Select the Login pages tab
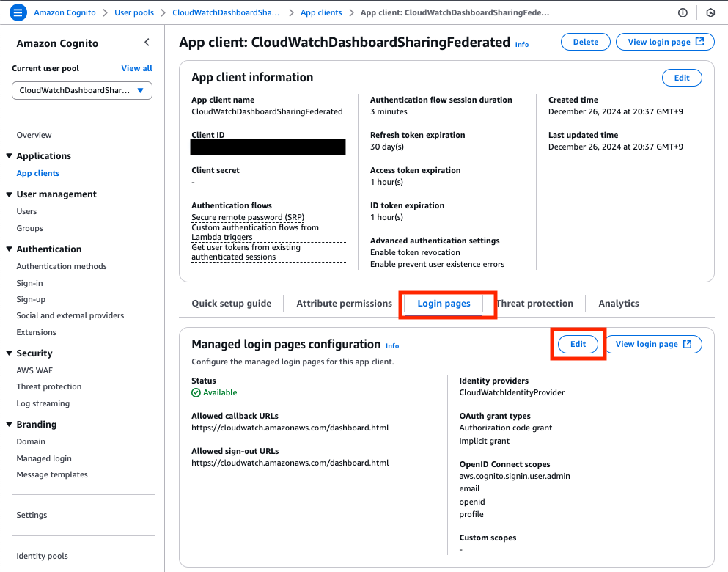This screenshot has width=728, height=572. 444,303
